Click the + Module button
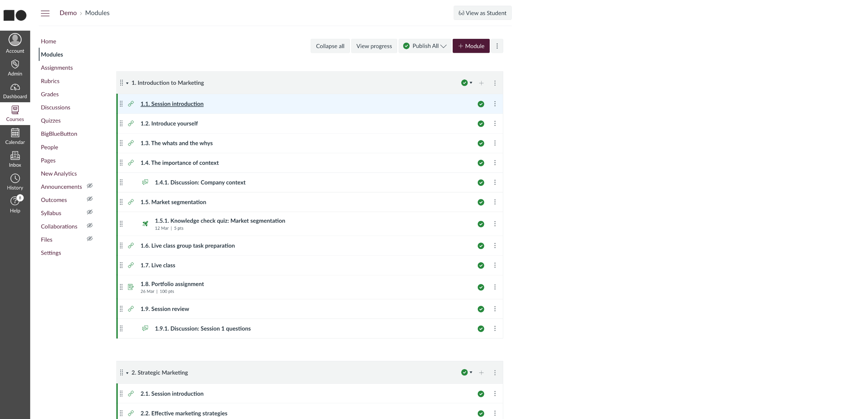Screen dimensions: 868x419 [471, 46]
